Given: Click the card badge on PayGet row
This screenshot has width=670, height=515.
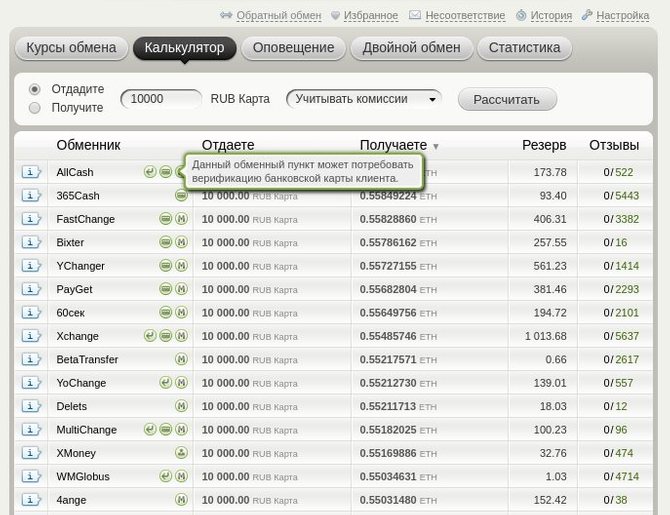Looking at the screenshot, I should point(166,289).
